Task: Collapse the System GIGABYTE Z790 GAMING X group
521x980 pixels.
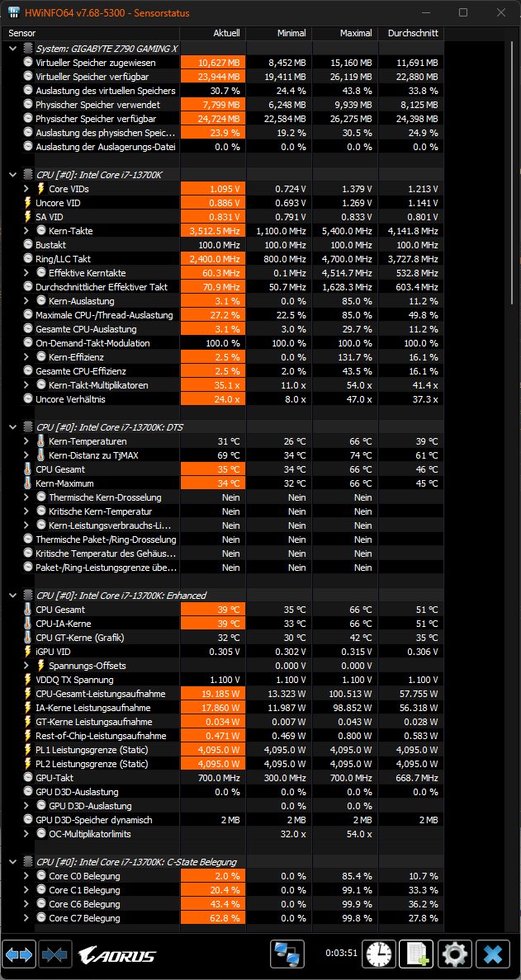Action: (x=13, y=48)
